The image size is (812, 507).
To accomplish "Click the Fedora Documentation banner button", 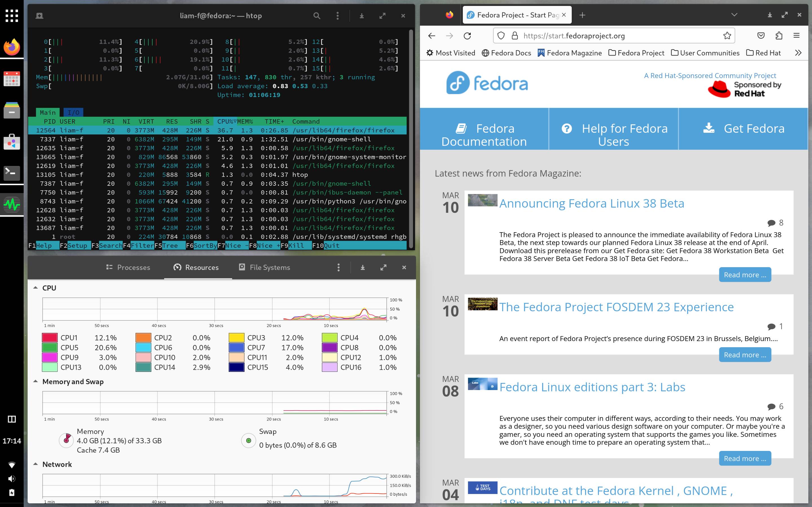I will pyautogui.click(x=484, y=129).
